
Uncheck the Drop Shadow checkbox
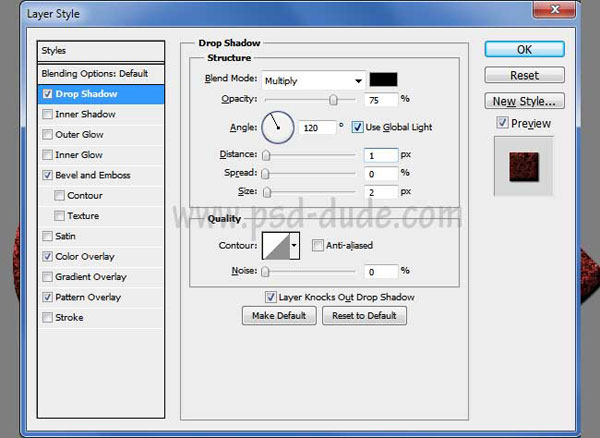[47, 94]
